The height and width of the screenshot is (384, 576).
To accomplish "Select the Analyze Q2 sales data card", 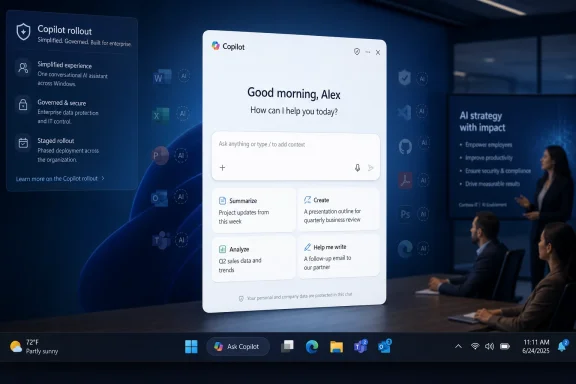I will tap(254, 259).
